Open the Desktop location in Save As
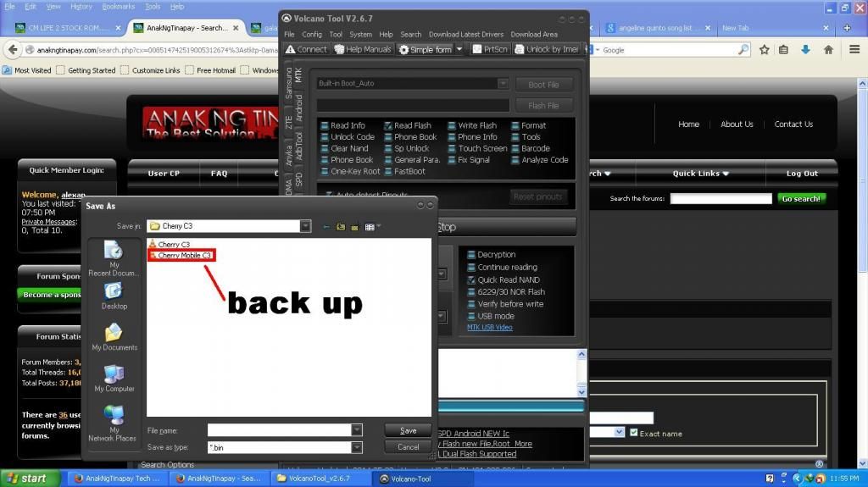Image resolution: width=868 pixels, height=487 pixels. pyautogui.click(x=114, y=297)
